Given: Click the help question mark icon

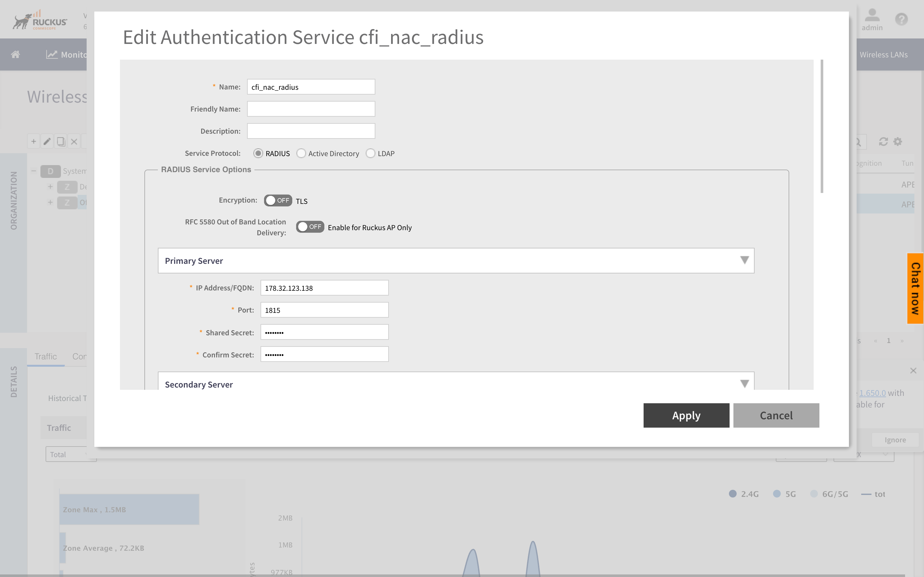Looking at the screenshot, I should click(901, 19).
